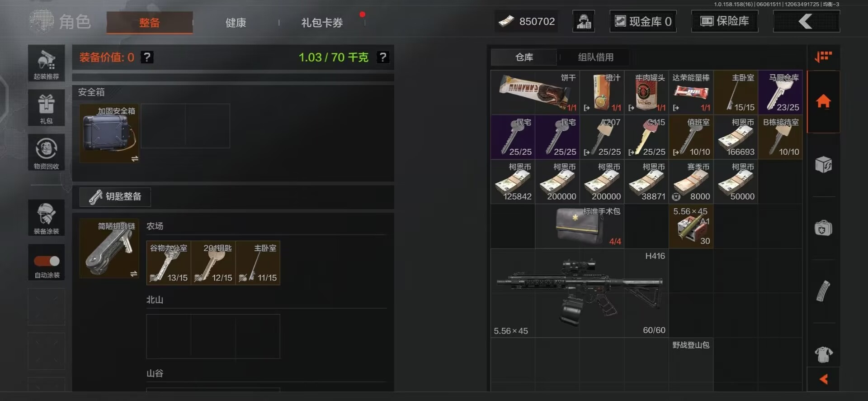The image size is (868, 401).
Task: Open the 物资回收 recycle icon
Action: [x=46, y=152]
